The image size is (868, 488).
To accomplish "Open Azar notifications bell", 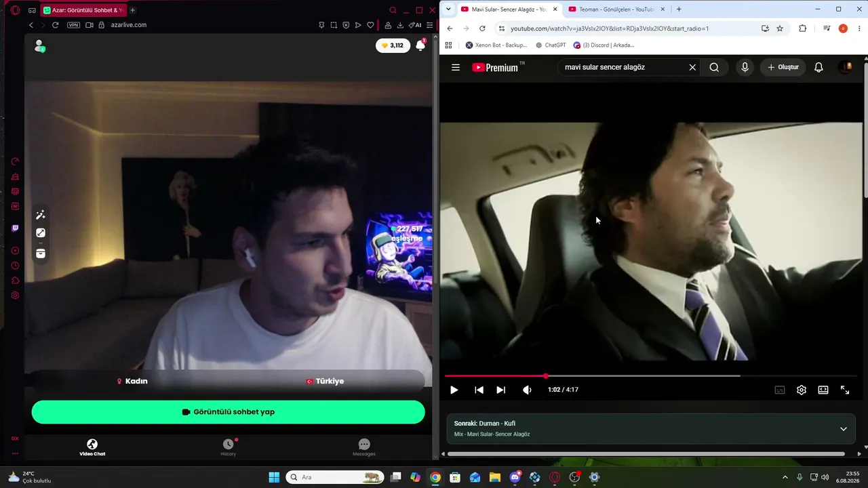I will tap(420, 45).
